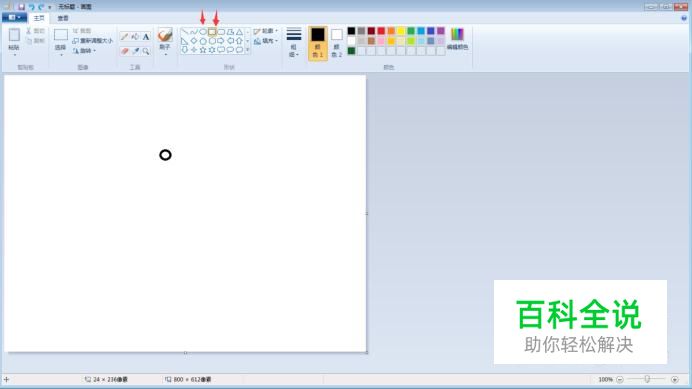
Task: Pick the bright red color swatch
Action: pos(381,31)
